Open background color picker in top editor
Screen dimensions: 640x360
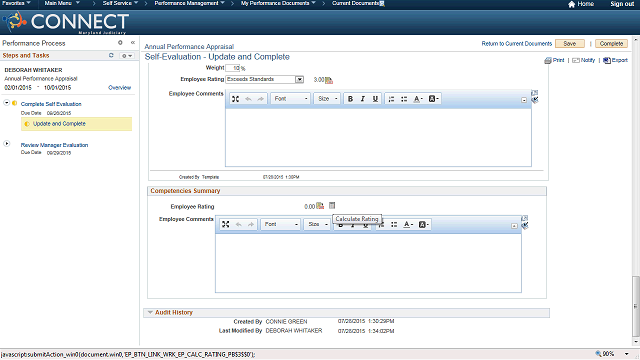pyautogui.click(x=433, y=99)
